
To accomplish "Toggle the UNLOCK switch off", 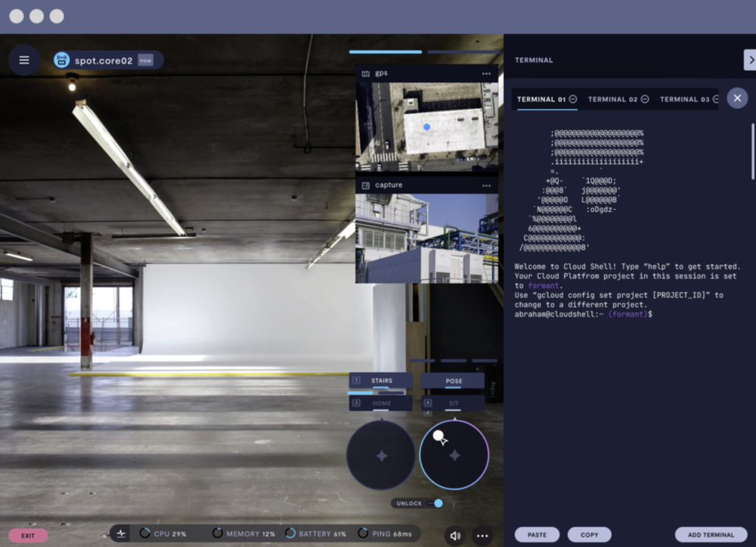I will tap(438, 503).
